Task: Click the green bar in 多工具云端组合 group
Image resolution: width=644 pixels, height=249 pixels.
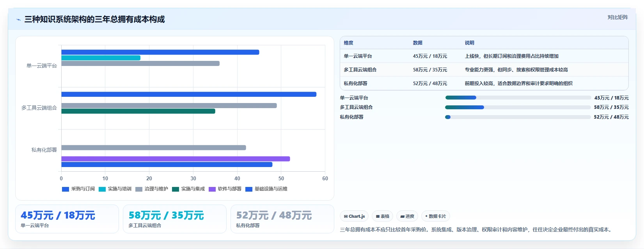Action: (x=138, y=111)
